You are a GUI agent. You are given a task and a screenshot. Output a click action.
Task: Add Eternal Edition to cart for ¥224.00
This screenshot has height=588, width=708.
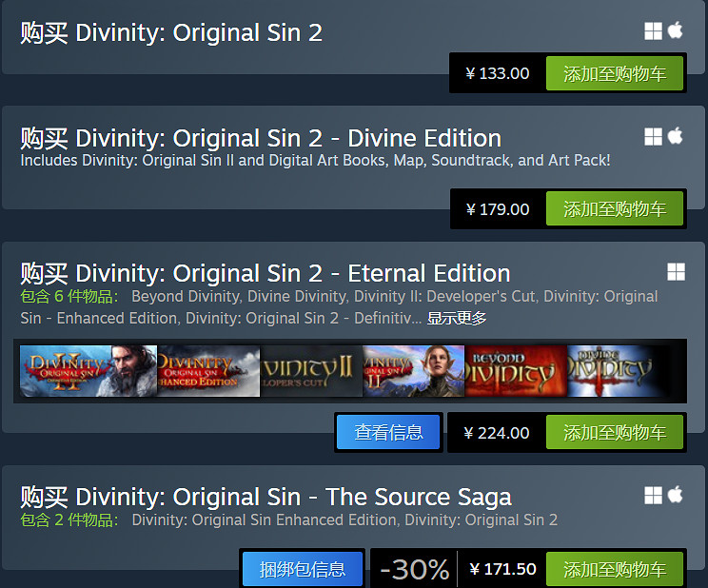coord(615,432)
